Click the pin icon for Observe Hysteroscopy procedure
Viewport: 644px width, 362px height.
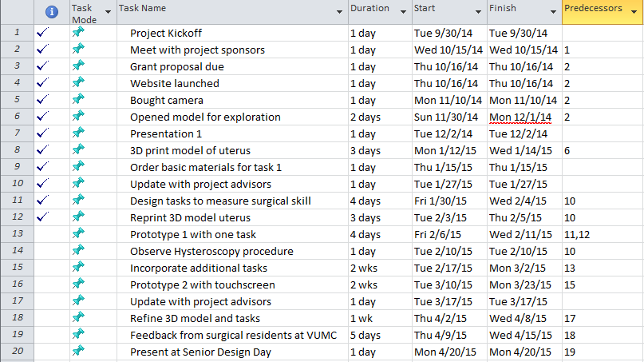(x=77, y=251)
